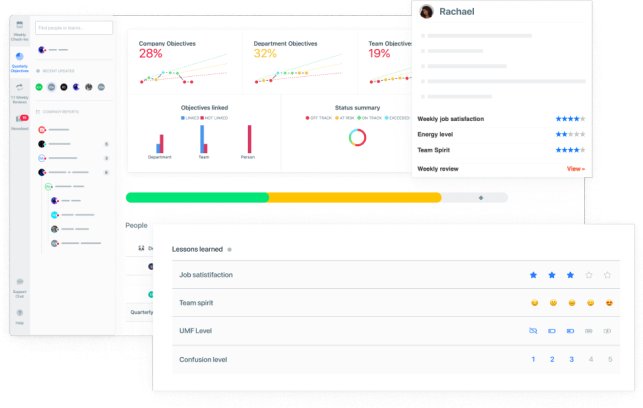This screenshot has width=643, height=408.
Task: Rate Job satisfaction with the third star
Action: (x=570, y=275)
